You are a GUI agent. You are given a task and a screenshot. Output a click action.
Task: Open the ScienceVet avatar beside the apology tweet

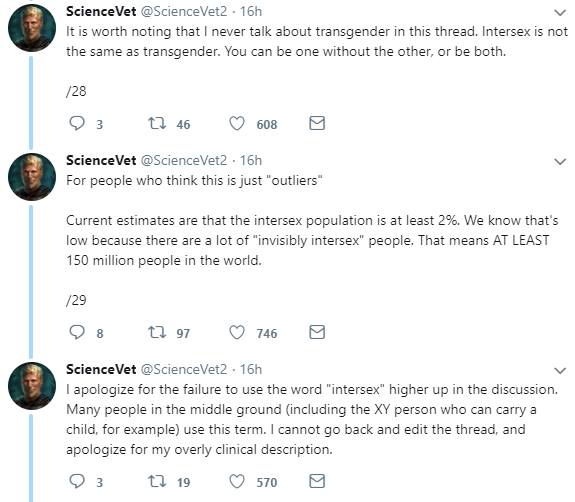click(x=32, y=386)
